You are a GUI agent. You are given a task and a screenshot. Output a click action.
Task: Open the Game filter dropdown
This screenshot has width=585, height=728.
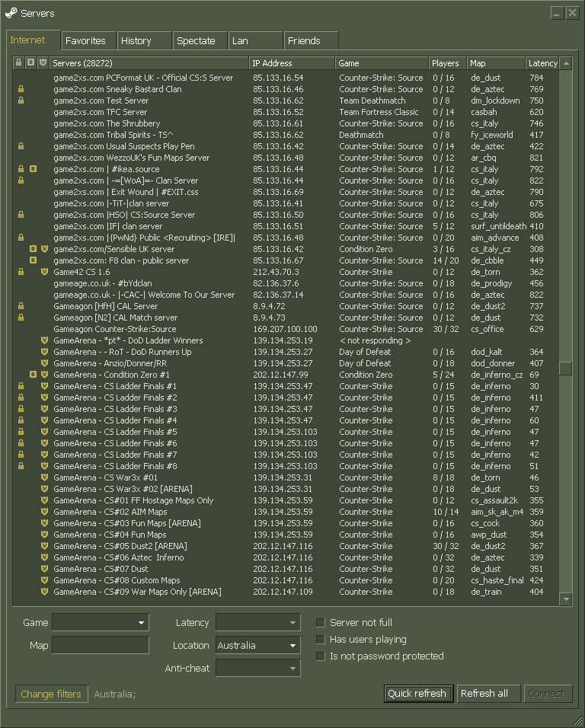[101, 623]
